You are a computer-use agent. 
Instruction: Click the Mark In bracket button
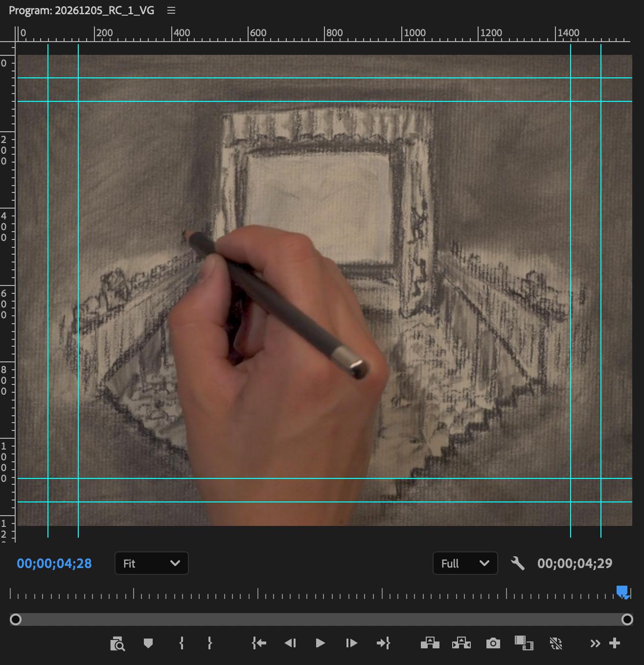pos(182,643)
